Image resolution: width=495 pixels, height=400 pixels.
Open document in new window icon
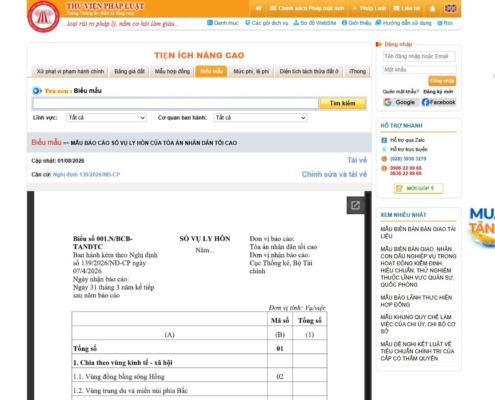(355, 205)
